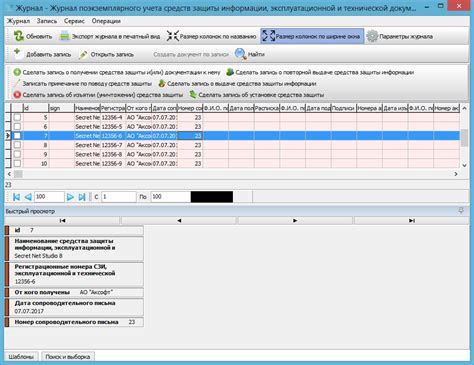This screenshot has width=474, height=365.
Task: Show previous record in quick view
Action: [x=179, y=221]
